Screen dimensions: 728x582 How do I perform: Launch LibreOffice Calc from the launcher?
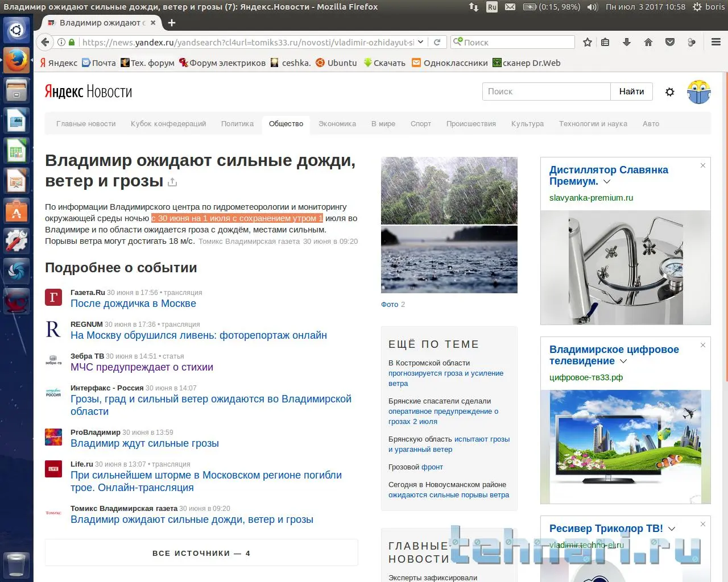pos(16,151)
